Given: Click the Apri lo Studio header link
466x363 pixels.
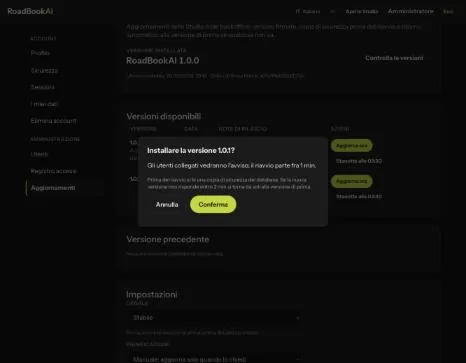Looking at the screenshot, I should click(362, 12).
